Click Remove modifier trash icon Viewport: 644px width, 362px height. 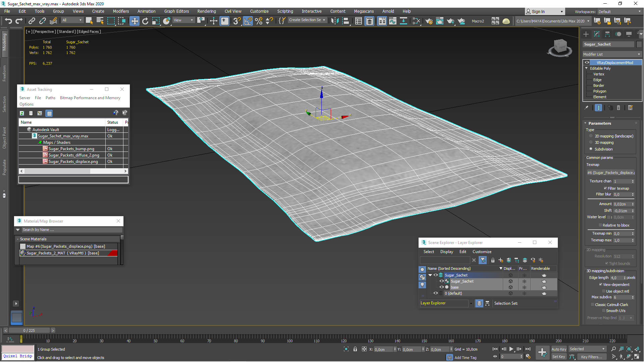click(619, 108)
